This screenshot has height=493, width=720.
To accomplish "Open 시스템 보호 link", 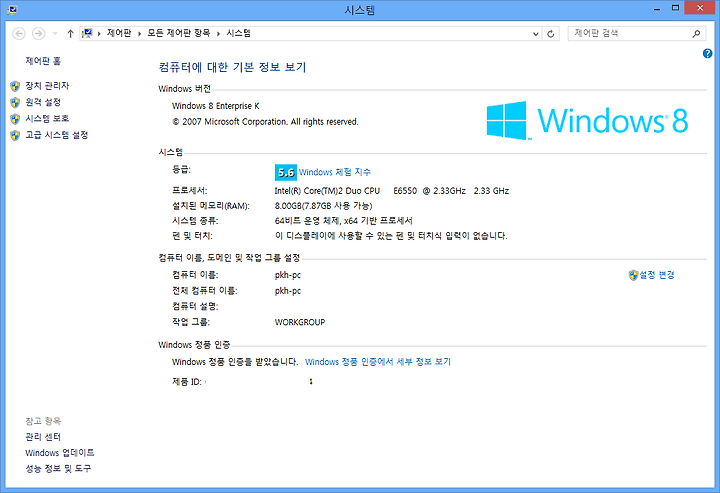I will [x=47, y=118].
